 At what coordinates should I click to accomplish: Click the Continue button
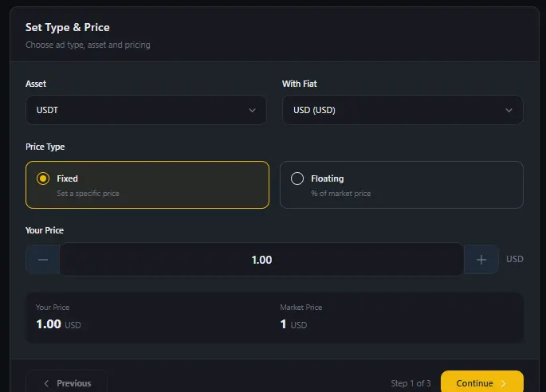[481, 382]
